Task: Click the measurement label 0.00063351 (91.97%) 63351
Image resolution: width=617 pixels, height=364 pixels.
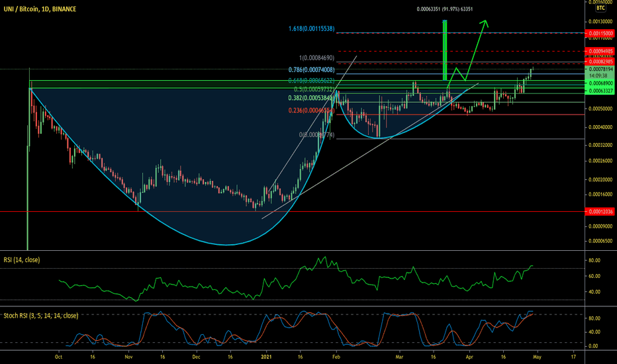Action: pyautogui.click(x=445, y=9)
